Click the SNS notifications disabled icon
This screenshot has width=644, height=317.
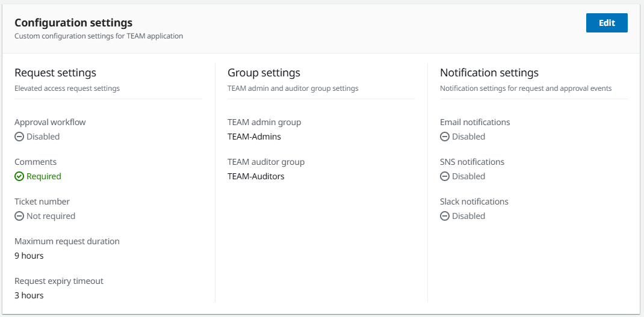click(445, 176)
